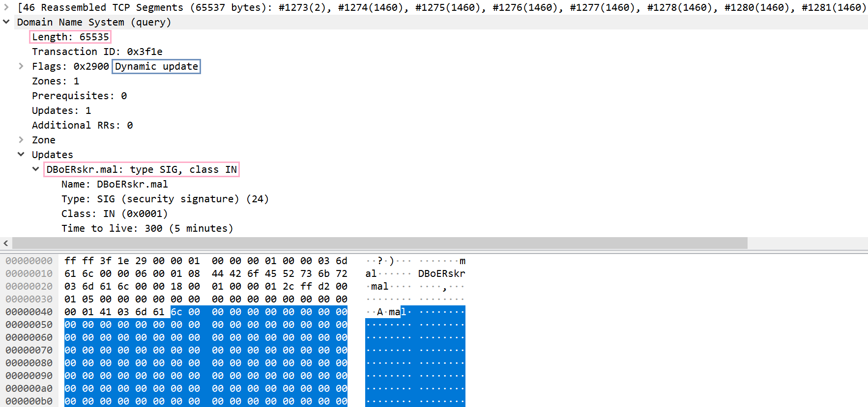Image resolution: width=868 pixels, height=407 pixels.
Task: Click hex offset 00000080
Action: pyautogui.click(x=29, y=363)
